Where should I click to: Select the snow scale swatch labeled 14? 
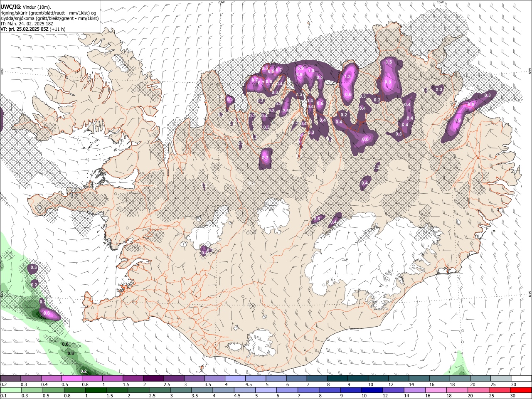tap(419, 378)
